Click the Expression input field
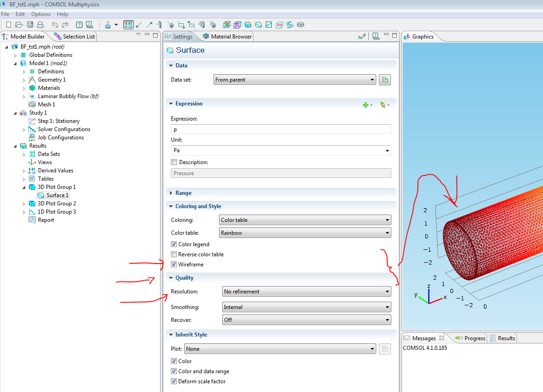 tap(280, 130)
